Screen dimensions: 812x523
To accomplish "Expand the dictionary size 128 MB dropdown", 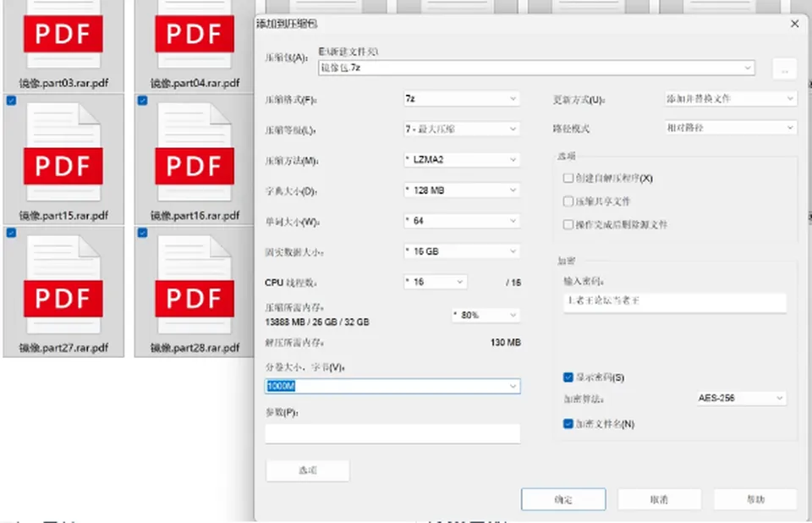I will click(462, 190).
